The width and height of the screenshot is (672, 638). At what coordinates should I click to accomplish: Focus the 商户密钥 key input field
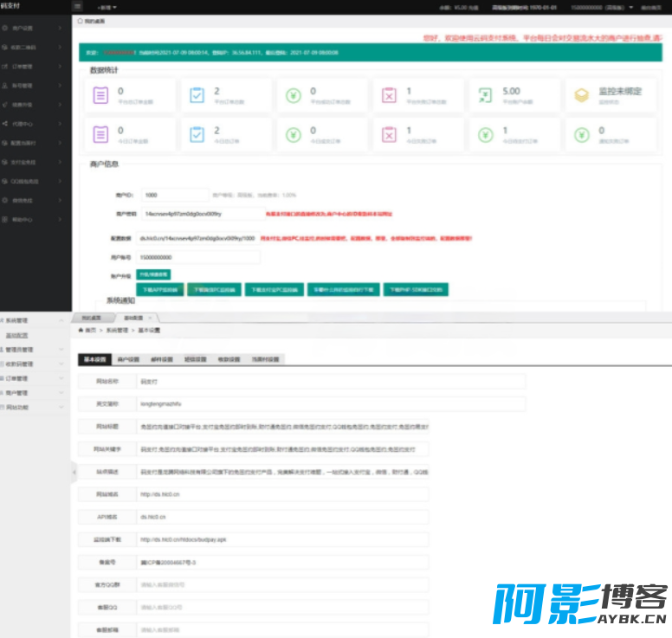tap(204, 214)
